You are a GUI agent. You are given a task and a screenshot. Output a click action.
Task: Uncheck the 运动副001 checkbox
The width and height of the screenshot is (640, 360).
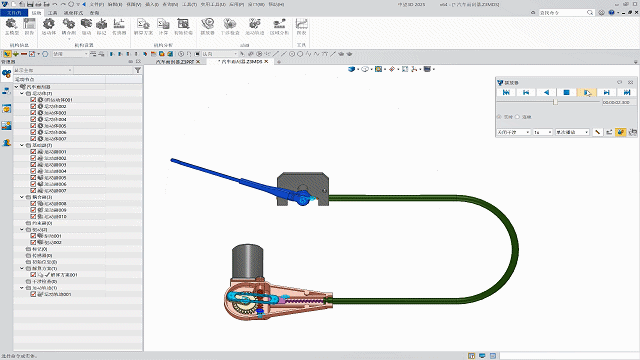(33, 151)
